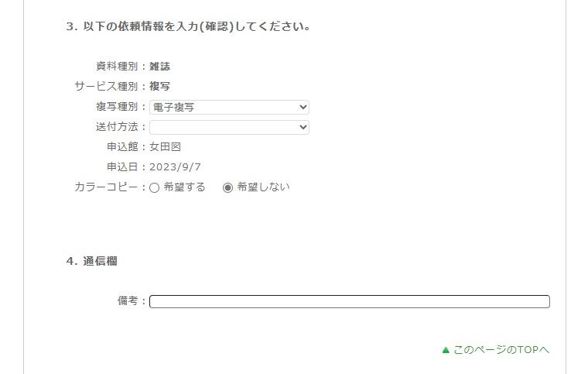
Task: Click the 申込日 value 2023/9/7
Action: pos(175,166)
